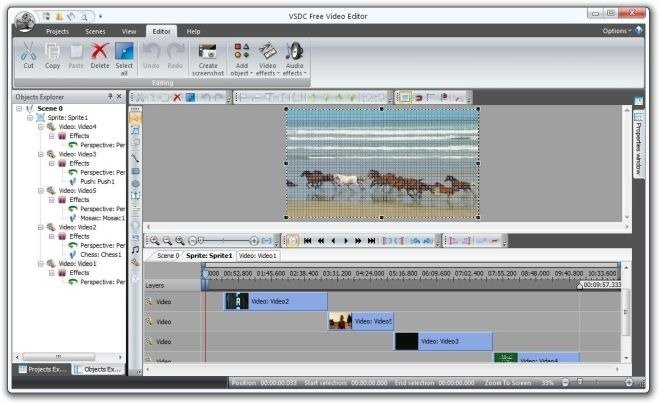Open the Scenes ribbon tab

95,31
